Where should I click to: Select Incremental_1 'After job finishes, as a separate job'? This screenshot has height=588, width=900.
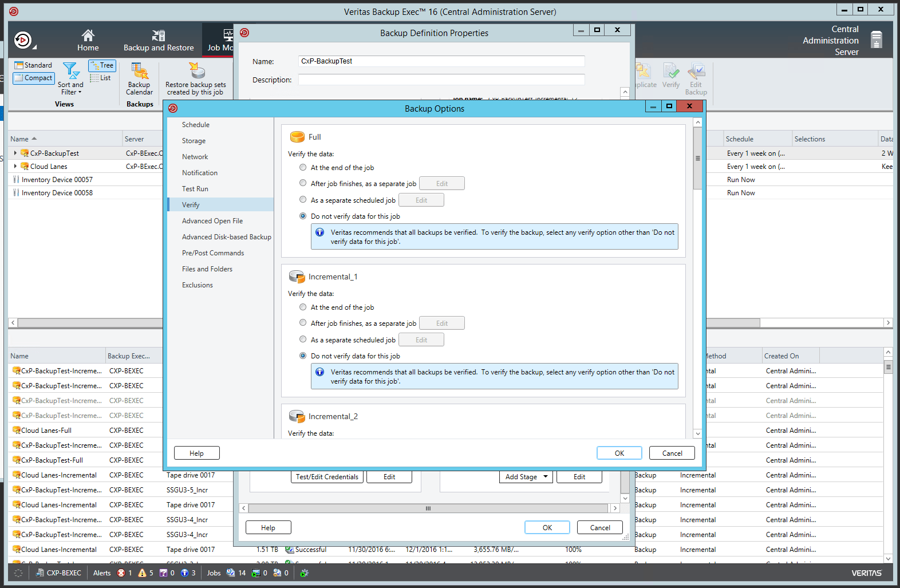coord(303,323)
